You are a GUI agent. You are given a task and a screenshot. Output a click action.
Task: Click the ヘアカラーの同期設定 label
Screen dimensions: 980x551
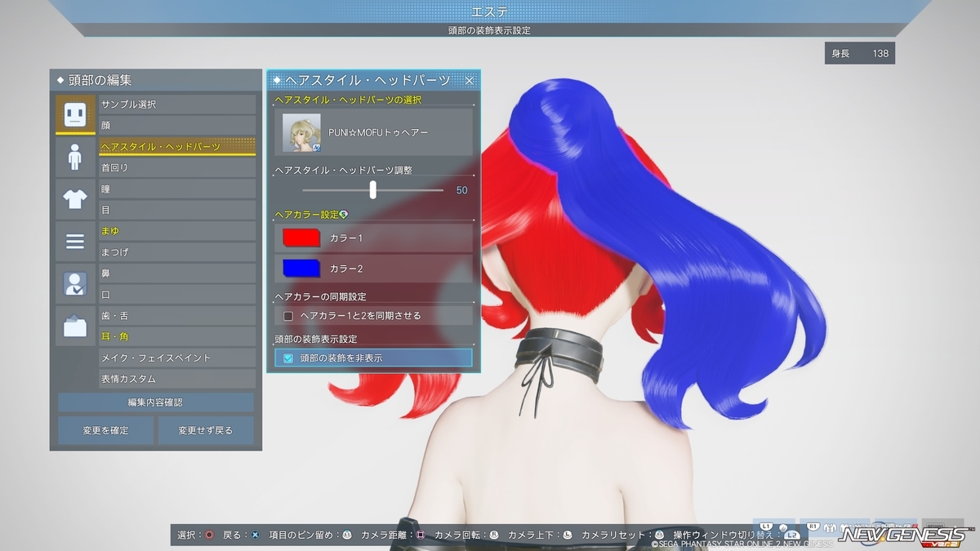pyautogui.click(x=320, y=296)
